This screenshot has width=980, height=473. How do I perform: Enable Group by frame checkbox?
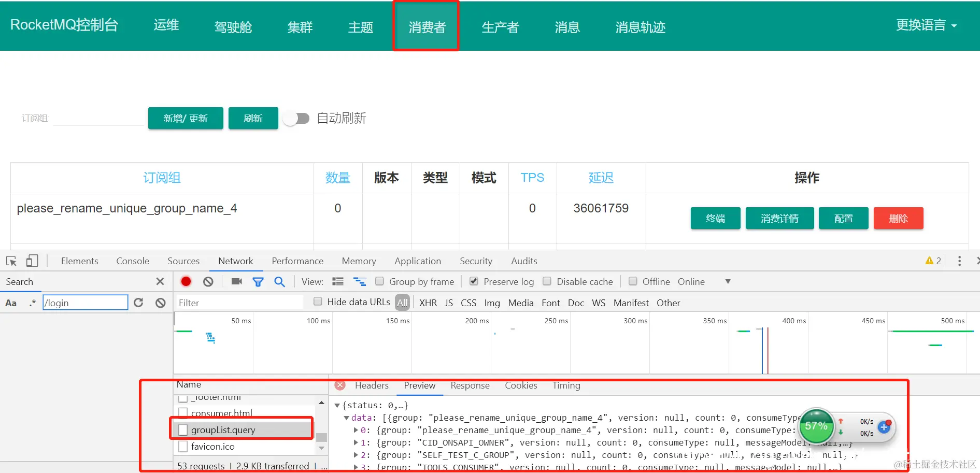pyautogui.click(x=379, y=281)
